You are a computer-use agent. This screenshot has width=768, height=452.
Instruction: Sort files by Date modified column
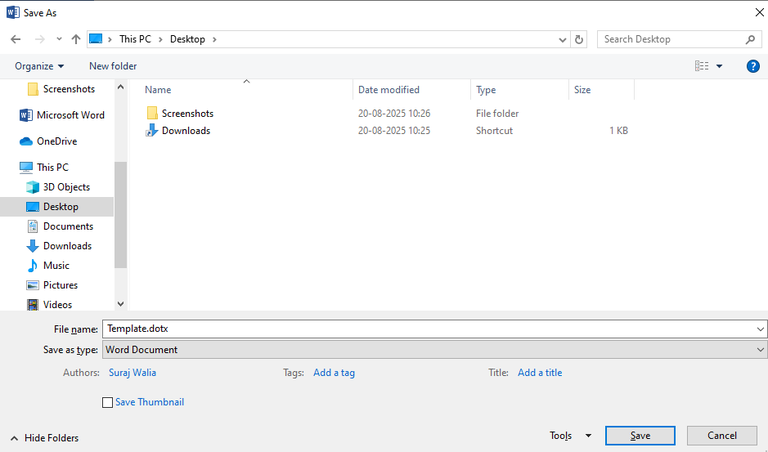pyautogui.click(x=389, y=90)
